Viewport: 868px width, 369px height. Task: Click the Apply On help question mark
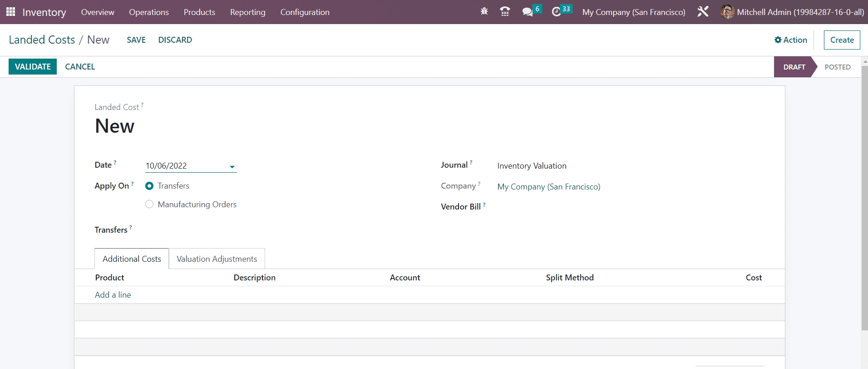132,184
